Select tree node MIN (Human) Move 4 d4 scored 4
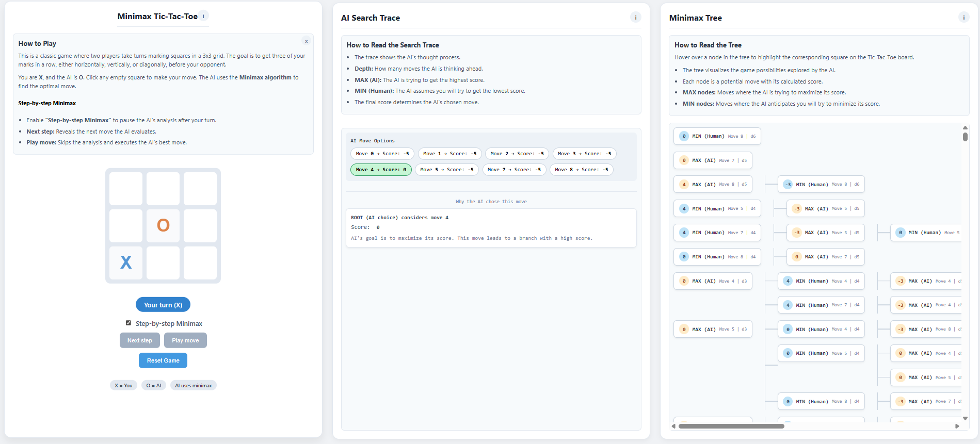980x444 pixels. [x=821, y=281]
